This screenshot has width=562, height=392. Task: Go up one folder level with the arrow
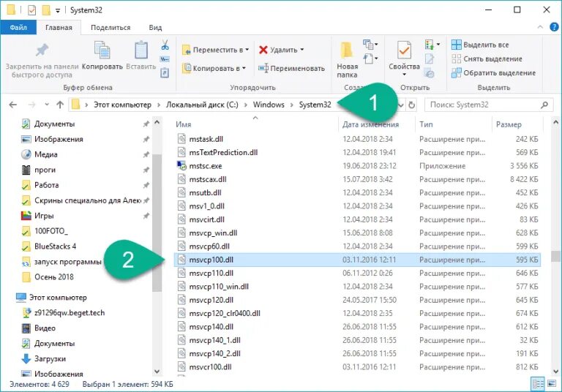60,105
